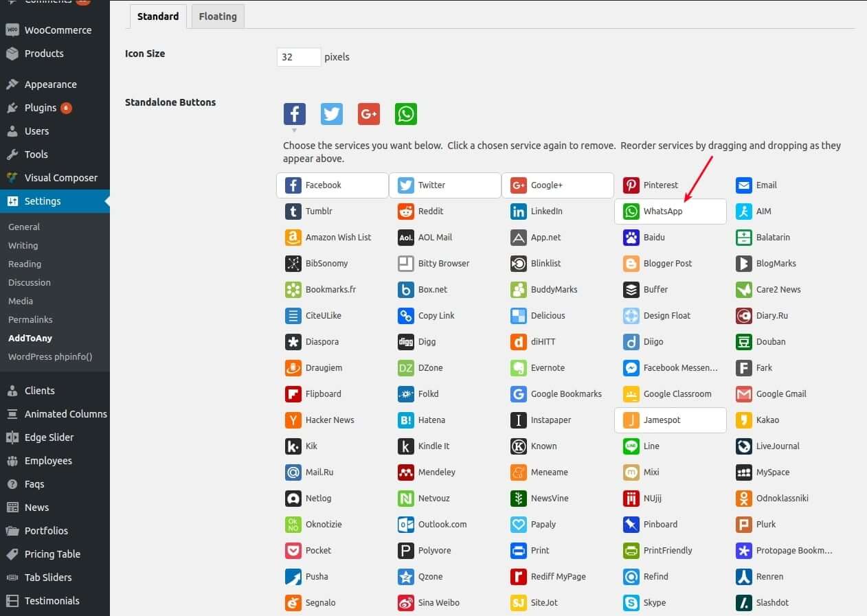This screenshot has height=616, width=867.
Task: Open the Portfolios menu
Action: coord(55,531)
